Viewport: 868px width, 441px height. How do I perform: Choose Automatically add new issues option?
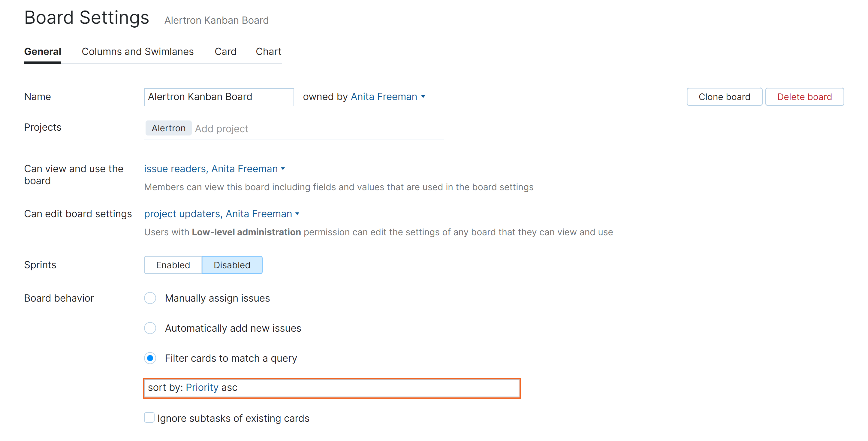(x=150, y=328)
